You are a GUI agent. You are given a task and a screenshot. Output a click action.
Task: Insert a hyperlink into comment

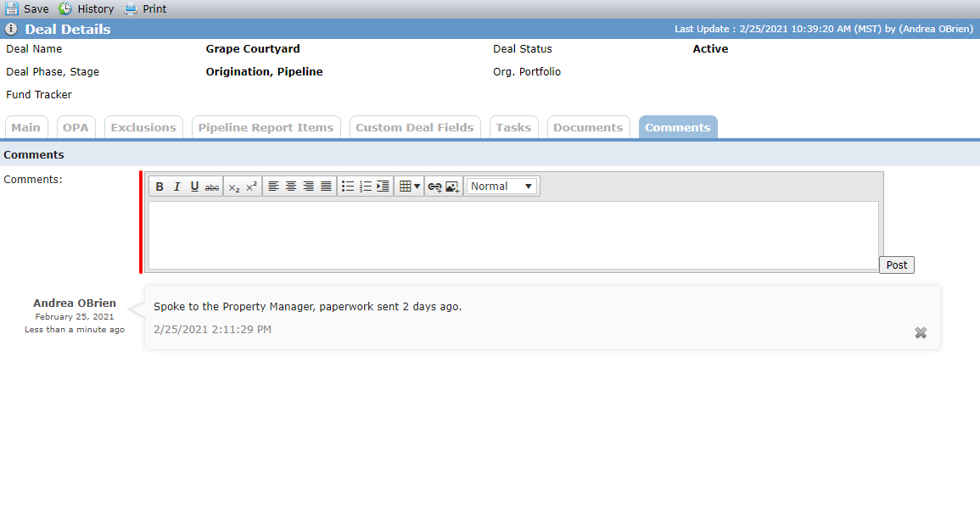click(x=434, y=187)
